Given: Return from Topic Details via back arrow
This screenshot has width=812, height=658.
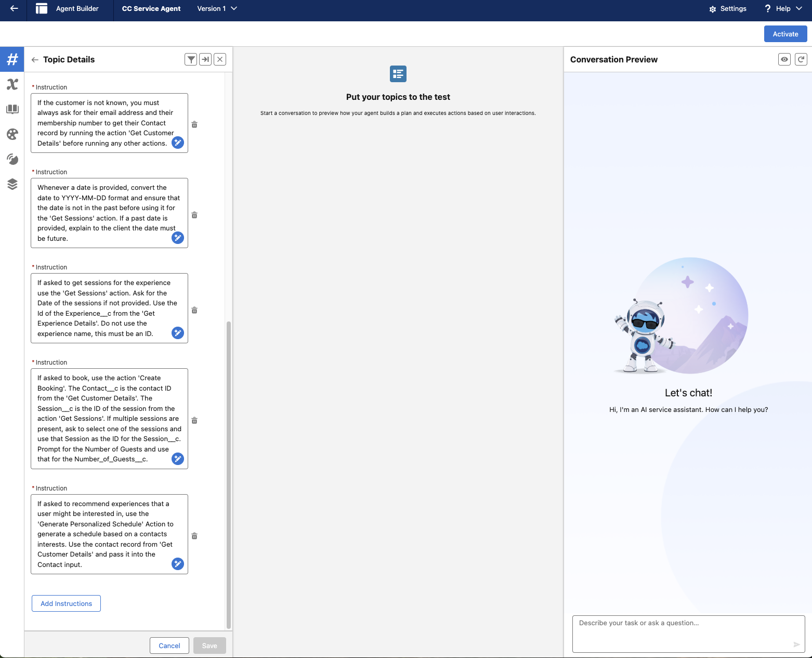Looking at the screenshot, I should coord(35,60).
